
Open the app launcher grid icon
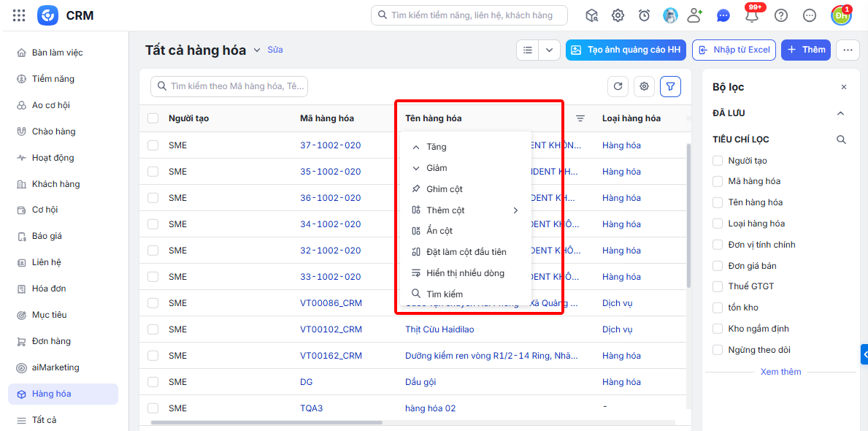(x=19, y=15)
